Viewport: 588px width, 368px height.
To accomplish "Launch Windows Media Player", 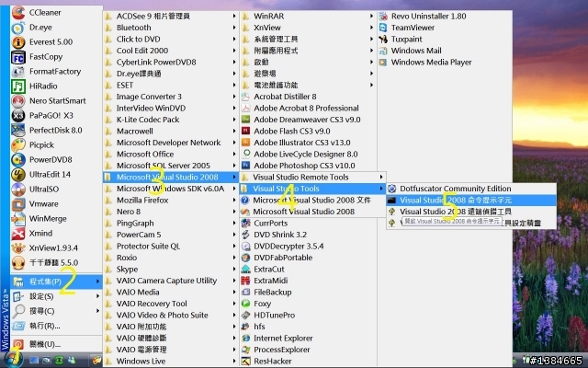I will coord(445,62).
